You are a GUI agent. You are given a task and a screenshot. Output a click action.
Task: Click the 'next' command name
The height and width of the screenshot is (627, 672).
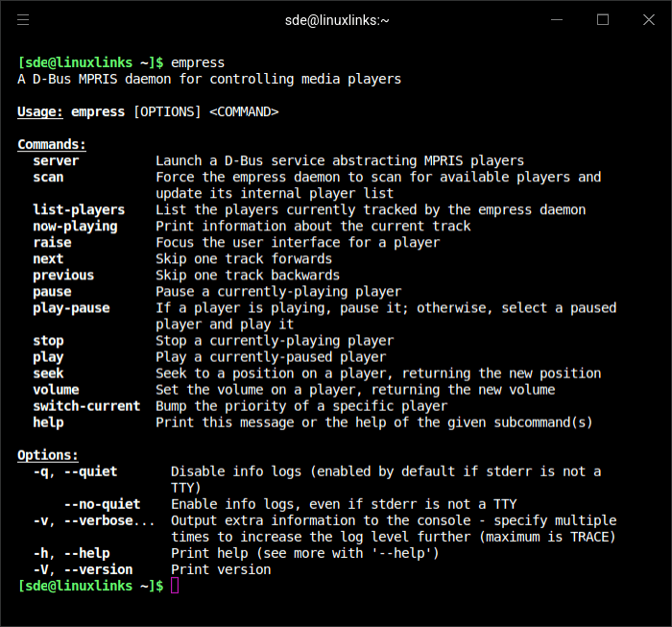pos(48,259)
